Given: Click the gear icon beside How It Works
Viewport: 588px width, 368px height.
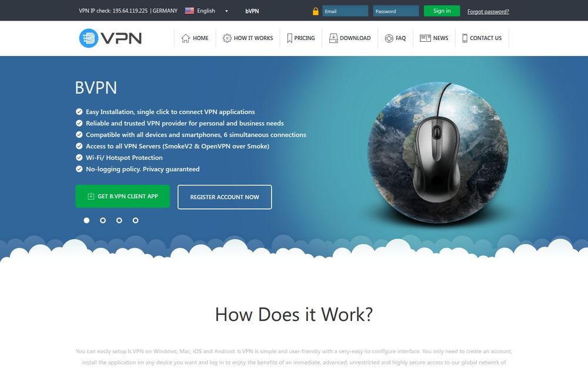Looking at the screenshot, I should point(227,38).
